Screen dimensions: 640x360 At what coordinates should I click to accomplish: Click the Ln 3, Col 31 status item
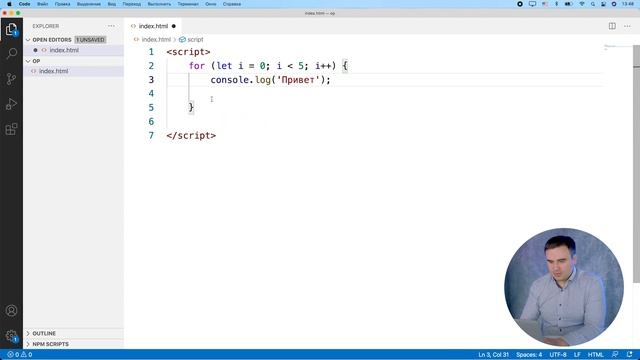pos(493,355)
